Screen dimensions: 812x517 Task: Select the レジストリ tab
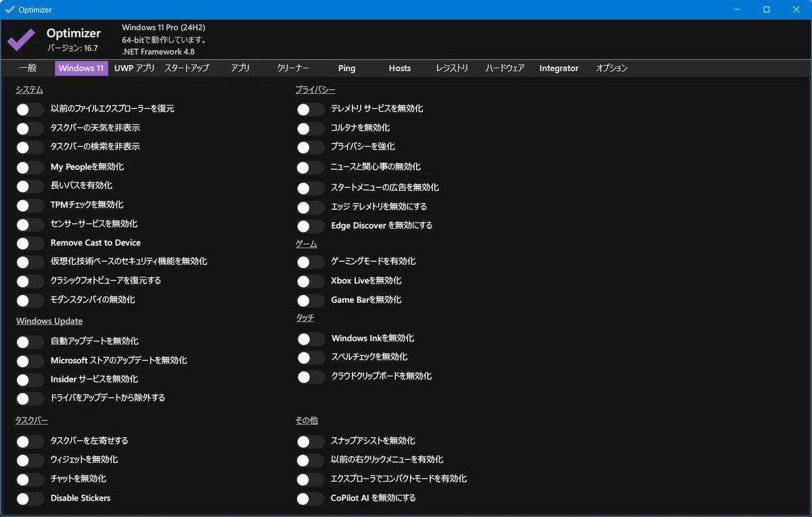[452, 68]
